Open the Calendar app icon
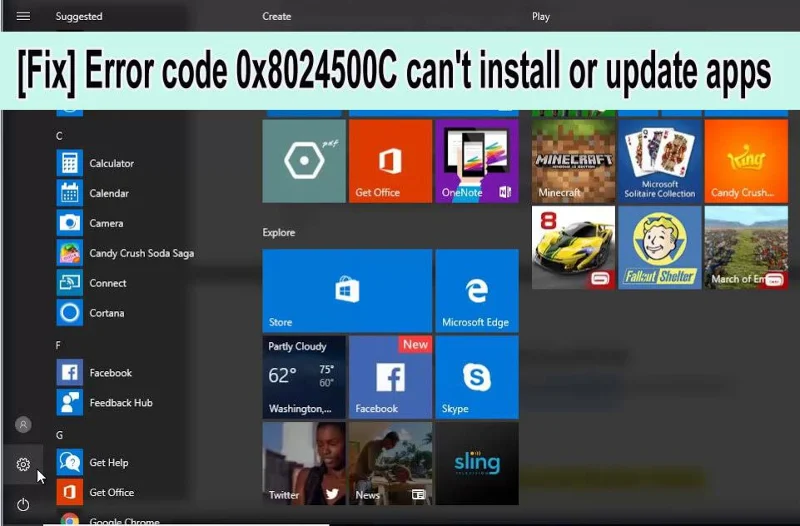800x526 pixels. point(69,193)
